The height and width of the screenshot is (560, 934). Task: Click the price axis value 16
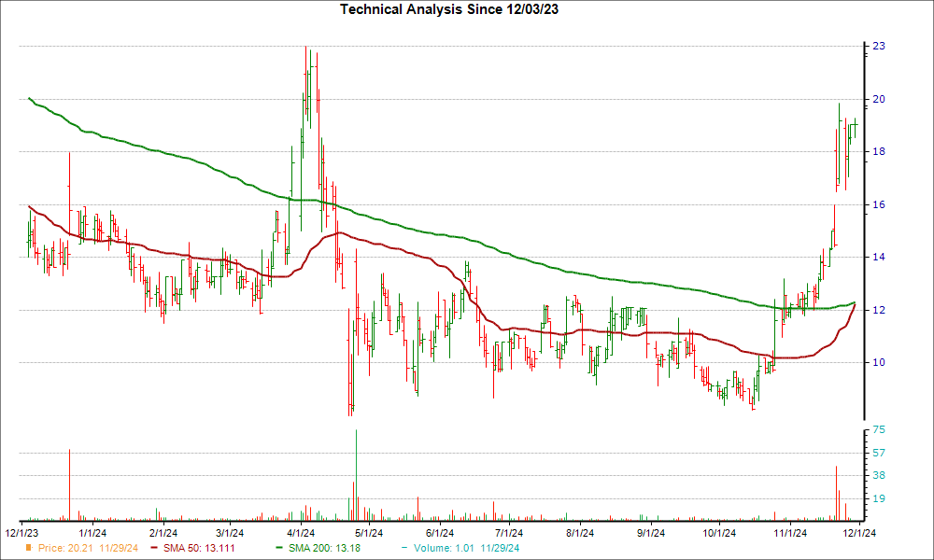point(879,204)
